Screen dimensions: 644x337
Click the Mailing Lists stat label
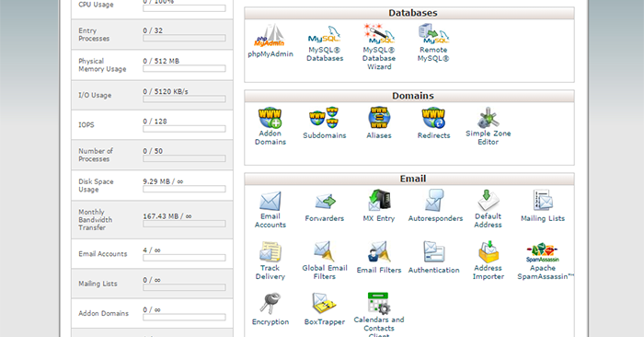98,284
